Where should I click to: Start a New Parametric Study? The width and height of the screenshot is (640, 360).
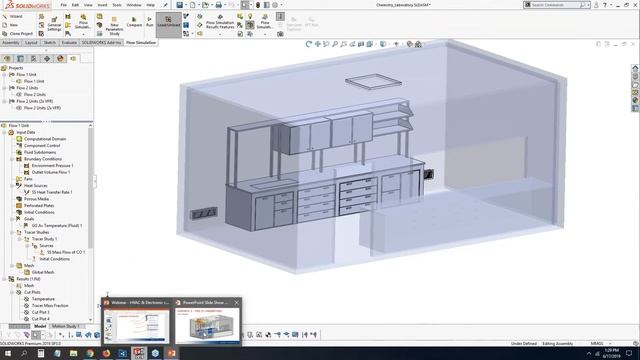click(114, 26)
